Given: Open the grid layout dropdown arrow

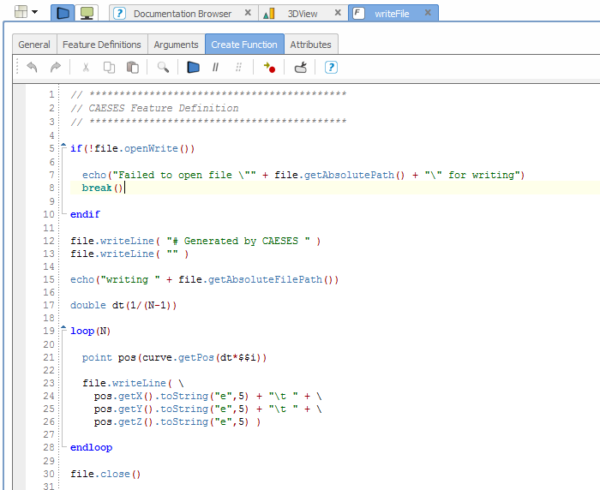Looking at the screenshot, I should [x=36, y=13].
